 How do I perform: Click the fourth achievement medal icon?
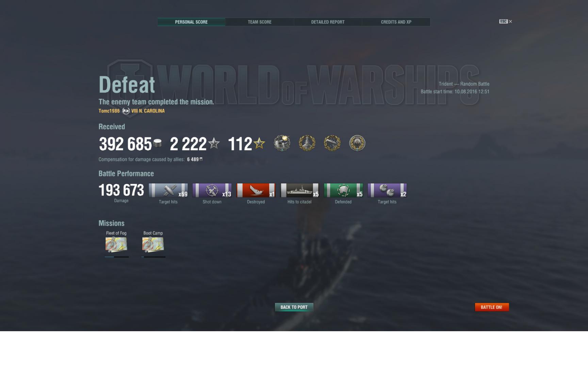click(x=357, y=143)
